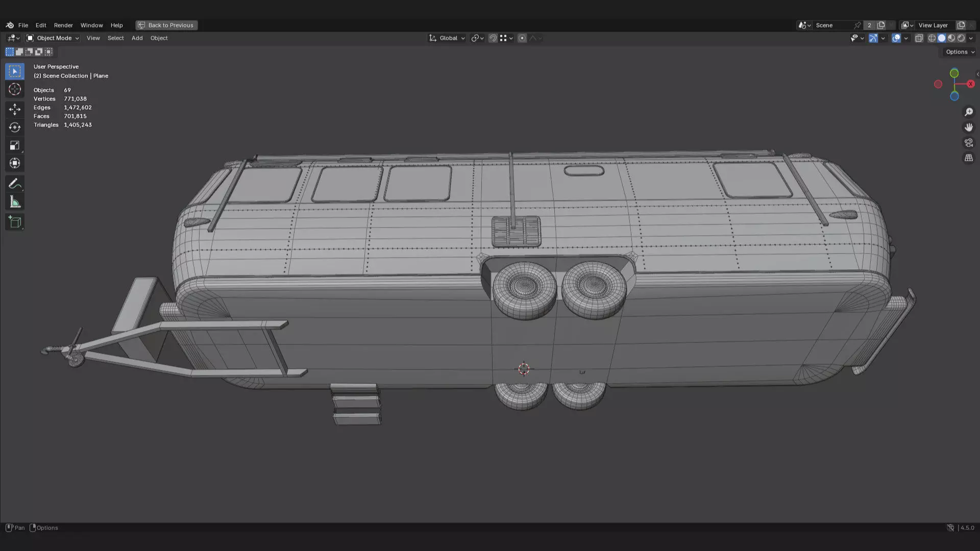
Task: Pick the Measure ruler tool
Action: click(14, 202)
